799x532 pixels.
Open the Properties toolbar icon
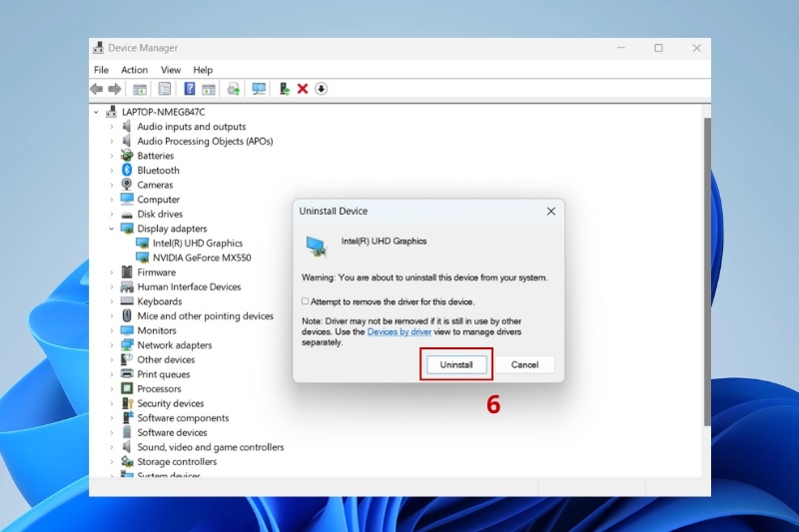164,89
